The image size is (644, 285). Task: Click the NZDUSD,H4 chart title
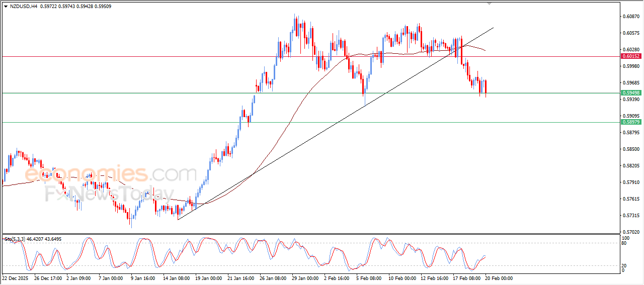(x=24, y=6)
